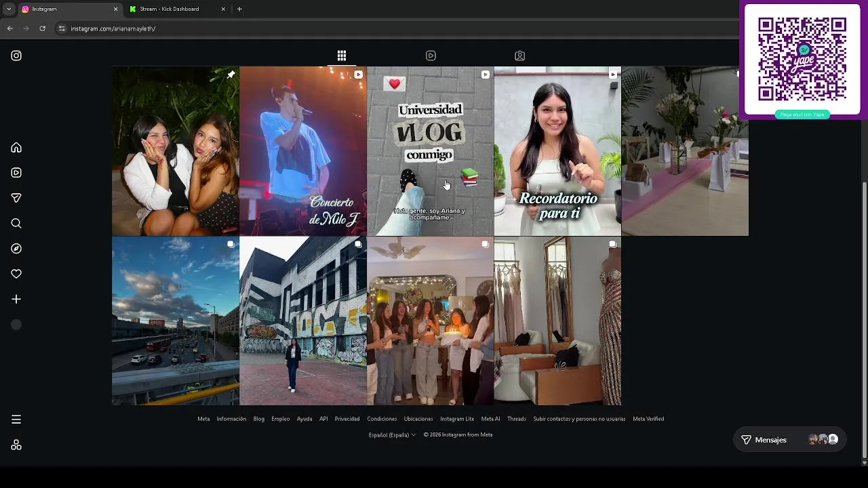Open API footer link
This screenshot has width=868, height=488.
pos(323,419)
